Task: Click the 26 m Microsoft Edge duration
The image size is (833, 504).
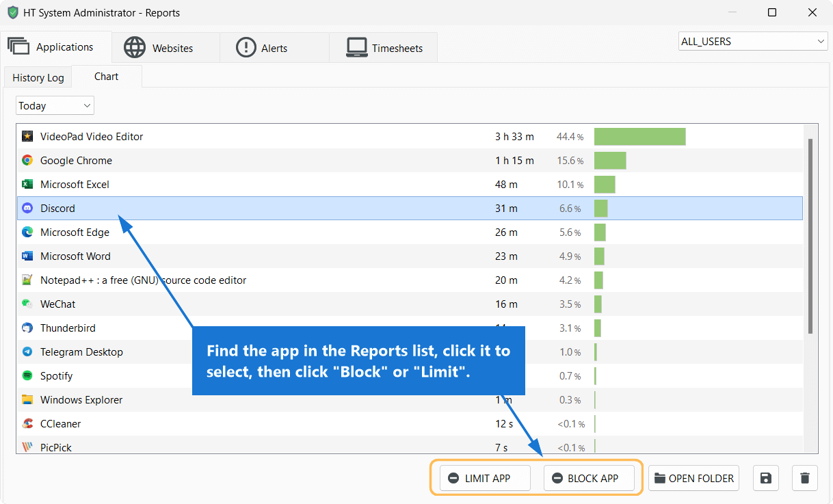Action: 506,233
